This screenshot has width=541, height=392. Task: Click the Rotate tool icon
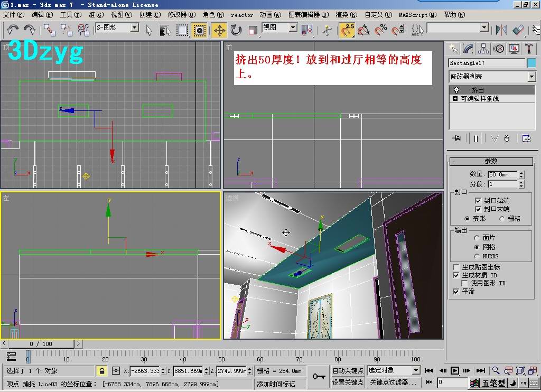click(x=236, y=30)
